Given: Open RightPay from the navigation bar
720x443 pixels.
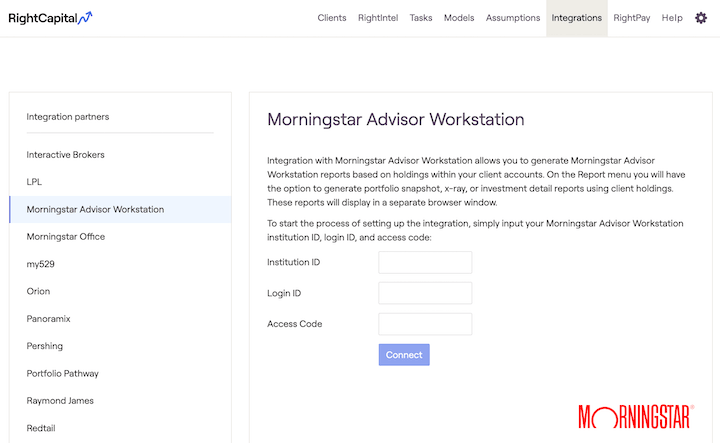Looking at the screenshot, I should click(x=632, y=18).
